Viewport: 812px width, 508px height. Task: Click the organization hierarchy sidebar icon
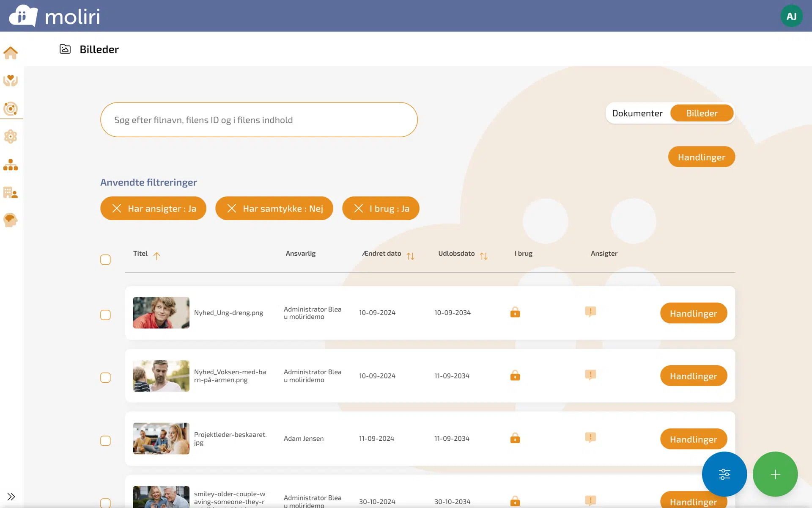coord(11,165)
